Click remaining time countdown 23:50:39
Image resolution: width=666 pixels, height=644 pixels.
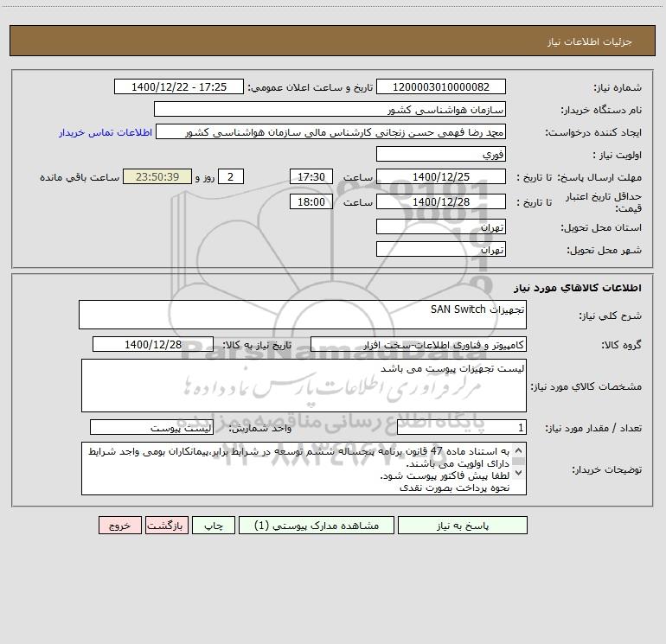click(x=157, y=176)
